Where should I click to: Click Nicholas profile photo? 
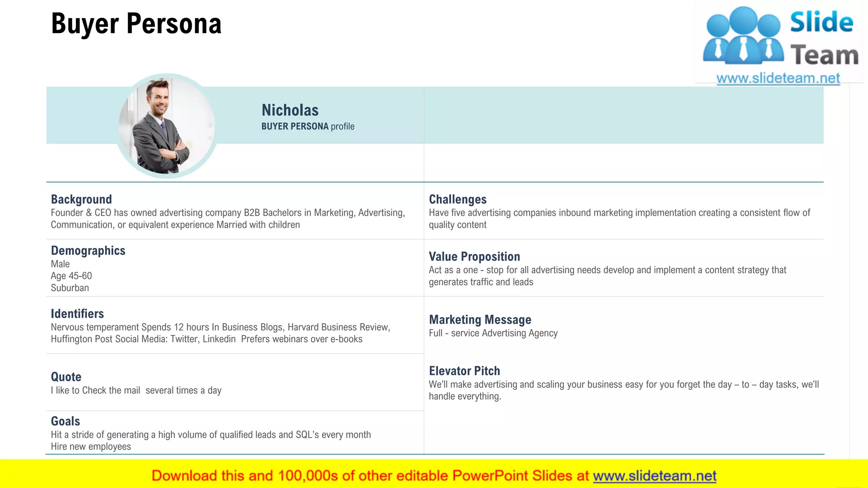coord(167,126)
